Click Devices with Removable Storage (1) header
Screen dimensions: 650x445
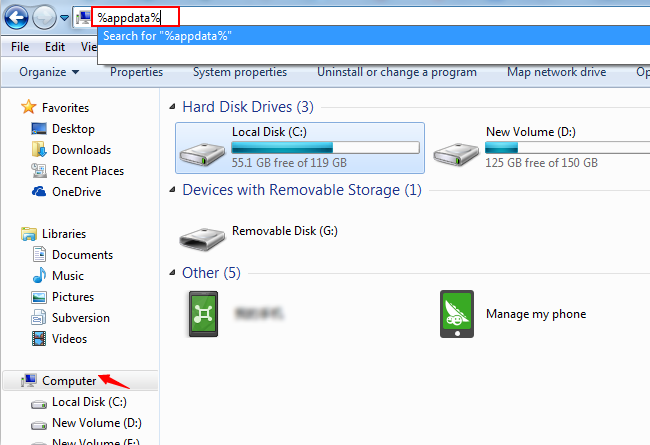[302, 190]
